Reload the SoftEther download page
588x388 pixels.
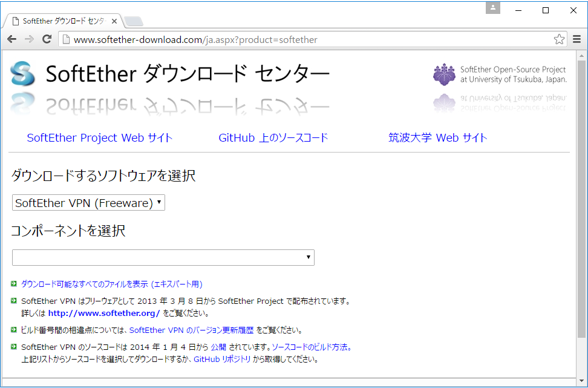click(47, 39)
